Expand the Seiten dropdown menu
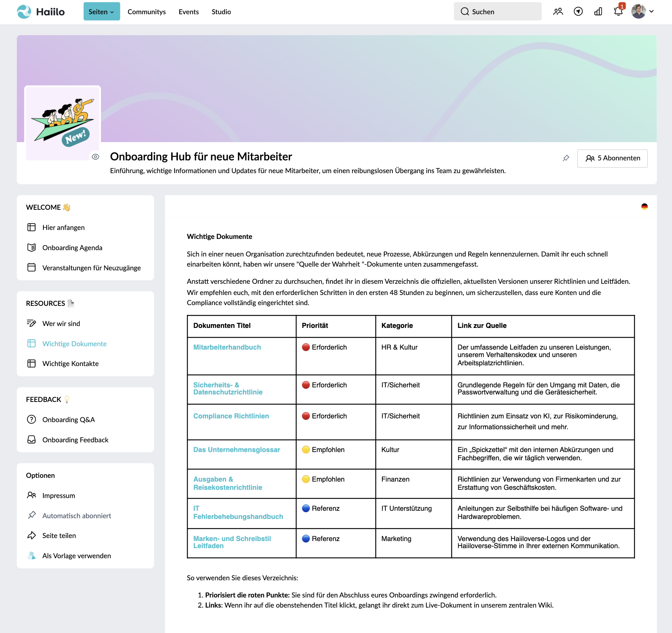This screenshot has width=672, height=633. point(102,12)
